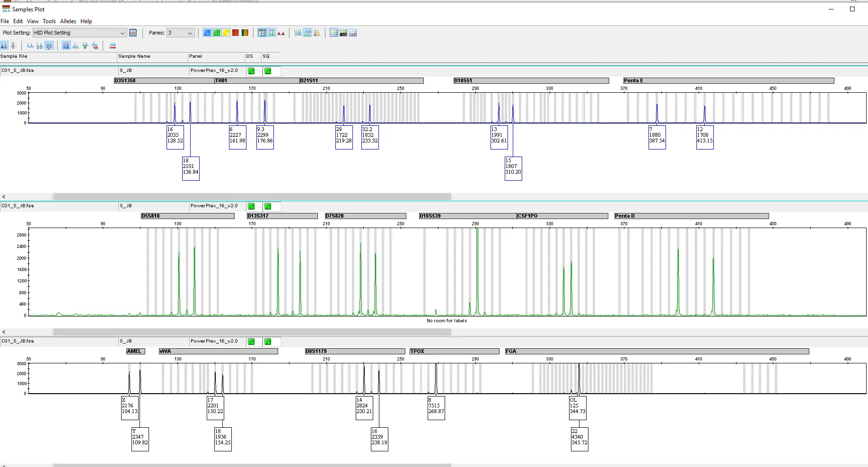
Task: Open the plot settings editor icon
Action: (x=133, y=33)
